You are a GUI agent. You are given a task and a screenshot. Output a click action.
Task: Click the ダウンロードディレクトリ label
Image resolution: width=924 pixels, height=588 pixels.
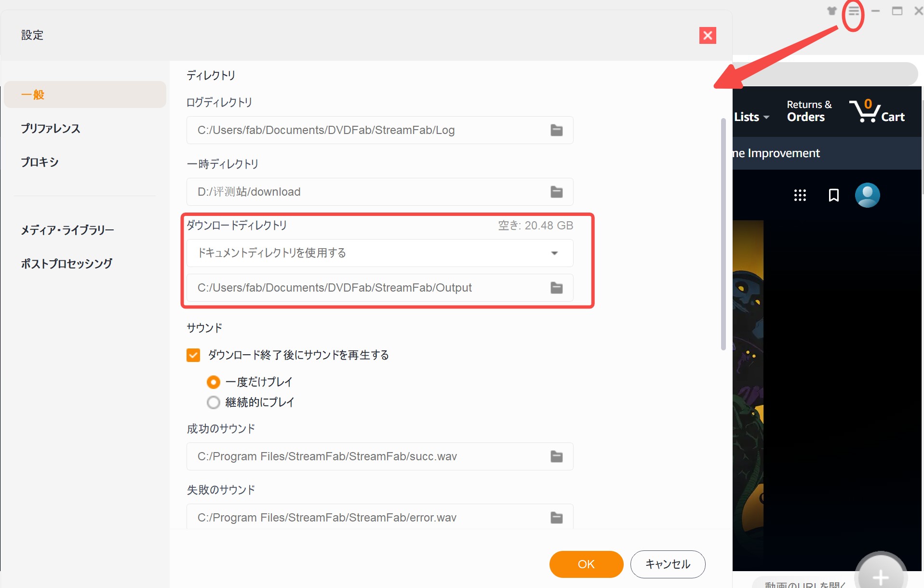[x=237, y=225]
